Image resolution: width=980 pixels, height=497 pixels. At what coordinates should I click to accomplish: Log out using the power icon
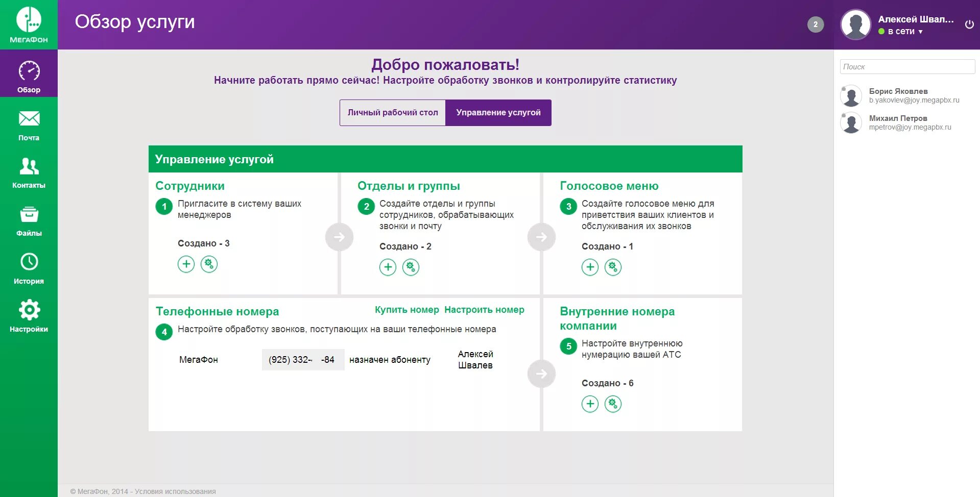968,23
